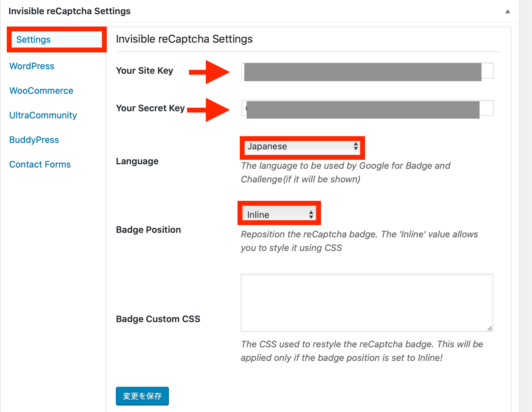Image resolution: width=532 pixels, height=412 pixels.
Task: Open the WooCommerce tab
Action: [x=41, y=91]
